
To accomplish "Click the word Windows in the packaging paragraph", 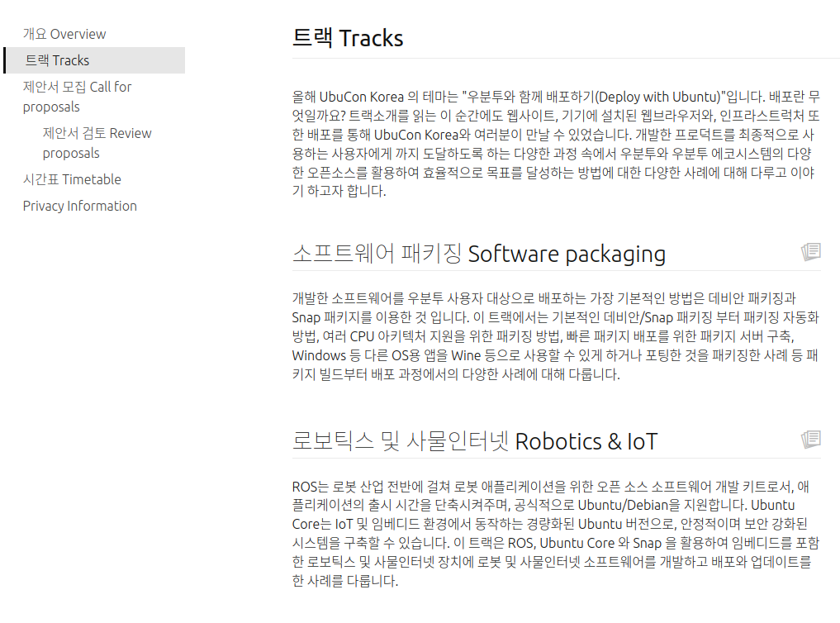I will pyautogui.click(x=318, y=355).
